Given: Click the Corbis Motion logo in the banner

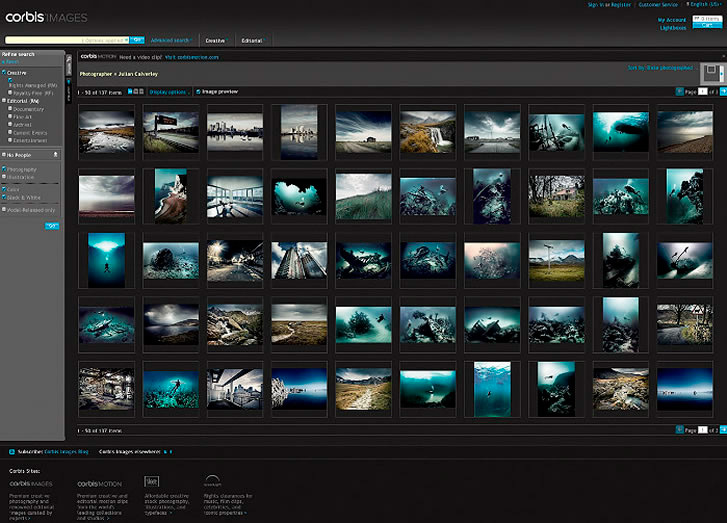Looking at the screenshot, I should click(98, 57).
